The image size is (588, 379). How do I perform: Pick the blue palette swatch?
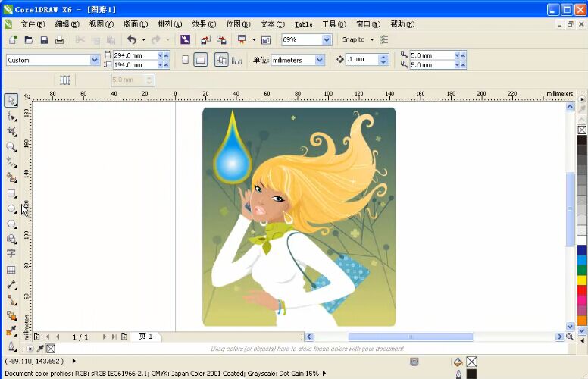[582, 251]
